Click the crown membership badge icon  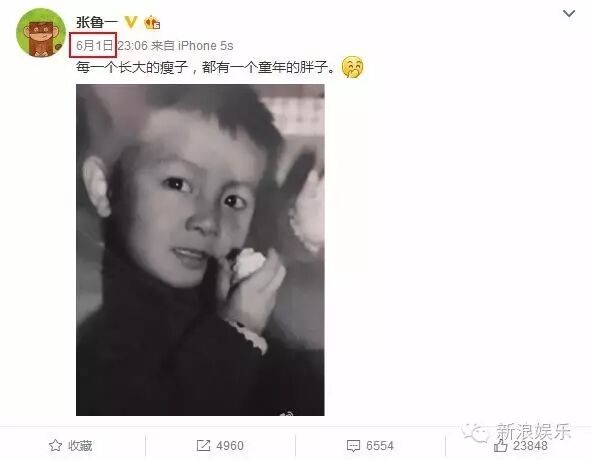152,23
